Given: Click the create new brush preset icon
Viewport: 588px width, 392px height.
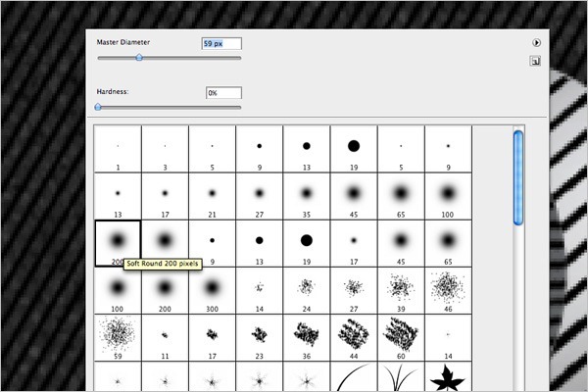Looking at the screenshot, I should click(x=535, y=61).
